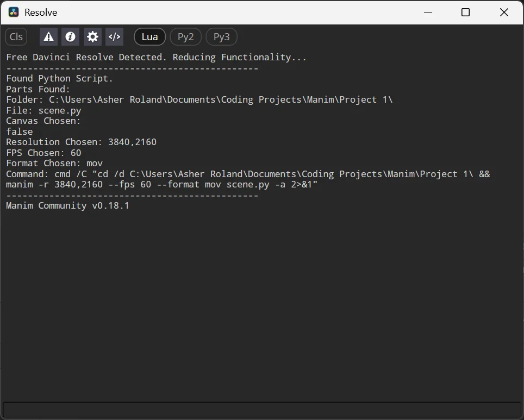The image size is (524, 420).
Task: Click the Resolve app icon in title bar
Action: tap(14, 12)
